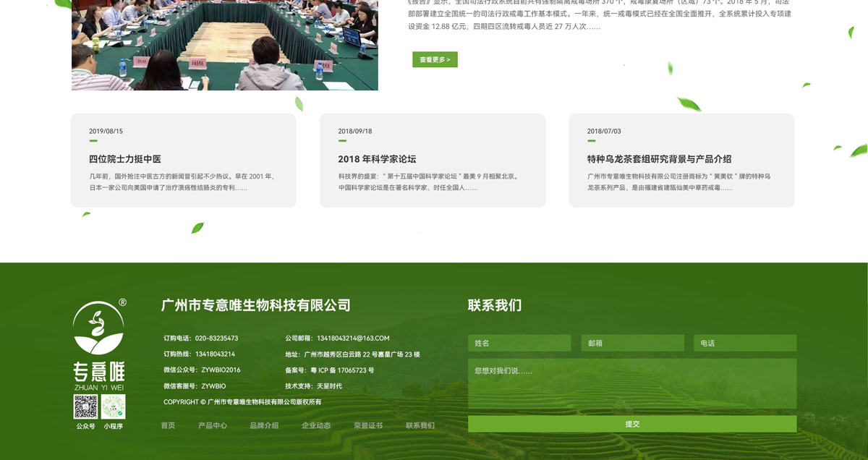The image size is (868, 460).
Task: Click the 地址 广州市越秀区白云路 line
Action: tap(353, 354)
